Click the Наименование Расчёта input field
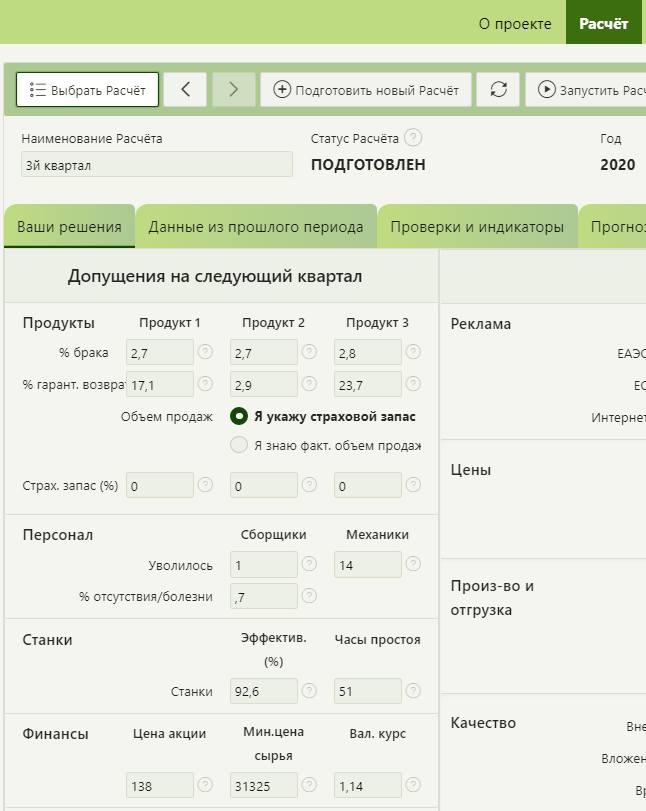Viewport: 646px width, 811px height. tap(156, 165)
